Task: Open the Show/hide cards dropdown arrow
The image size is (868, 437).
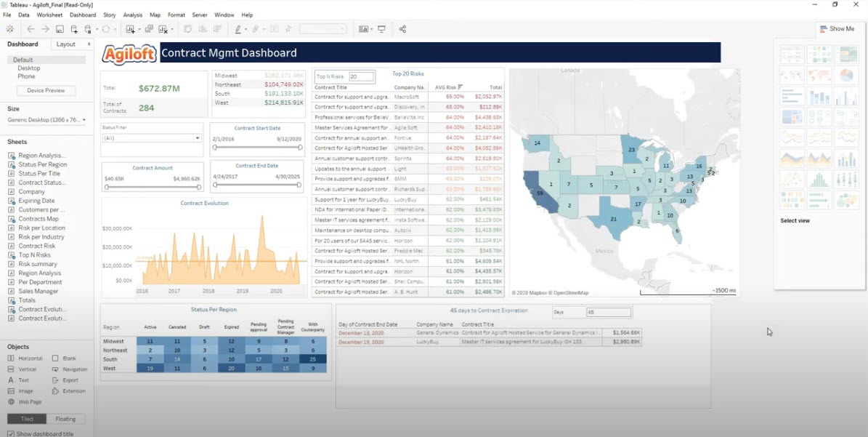Action: point(371,29)
